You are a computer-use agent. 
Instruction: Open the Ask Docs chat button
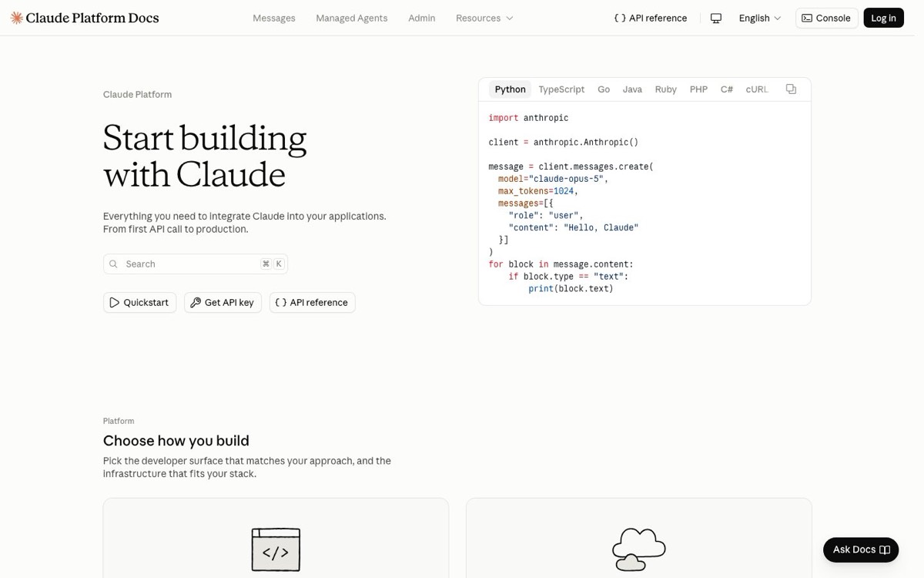[x=861, y=549]
